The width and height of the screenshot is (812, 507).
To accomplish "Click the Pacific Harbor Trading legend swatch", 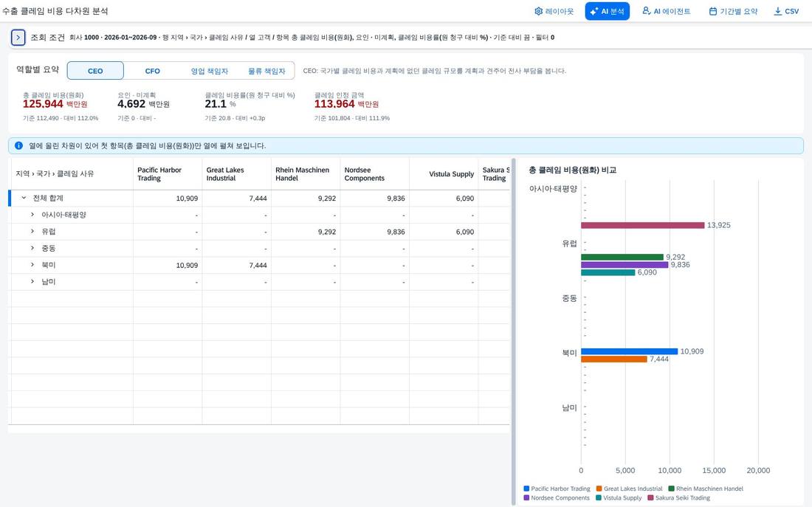I will coord(526,489).
